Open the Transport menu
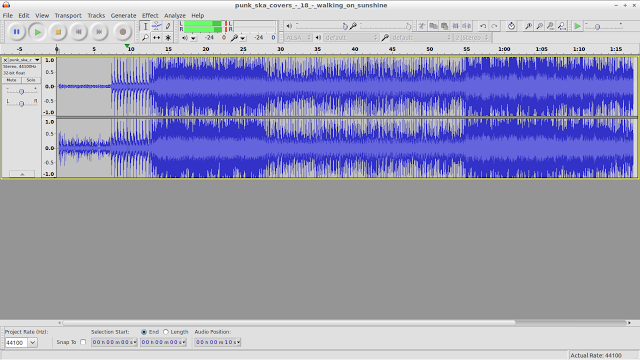The image size is (640, 360). click(x=68, y=16)
